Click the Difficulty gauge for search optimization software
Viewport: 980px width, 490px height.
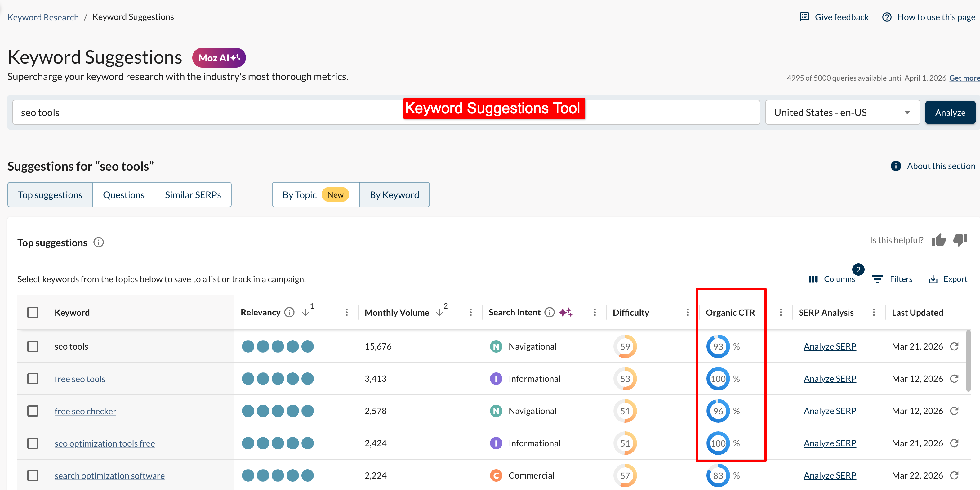[625, 475]
